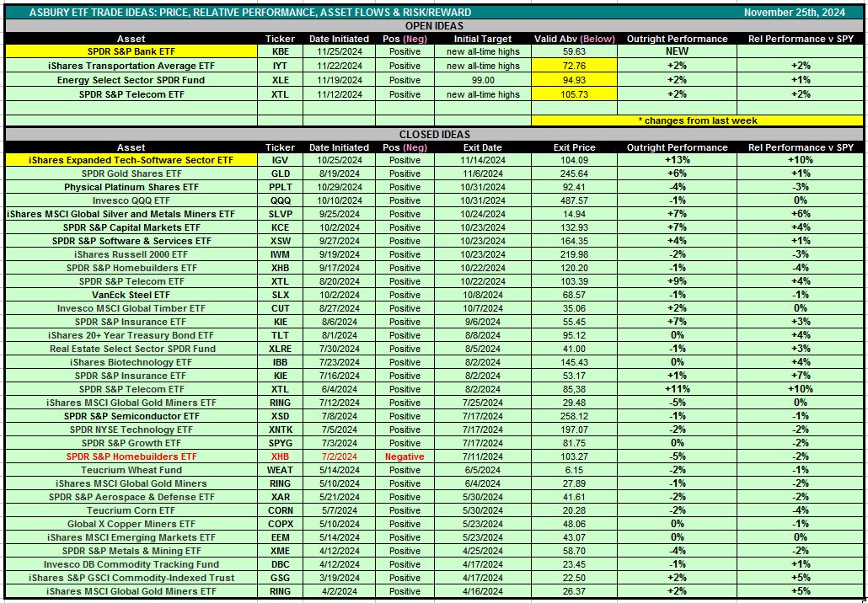868x603 pixels.
Task: Click the highlighted SPDR S&P Bank ETF cell
Action: (131, 51)
